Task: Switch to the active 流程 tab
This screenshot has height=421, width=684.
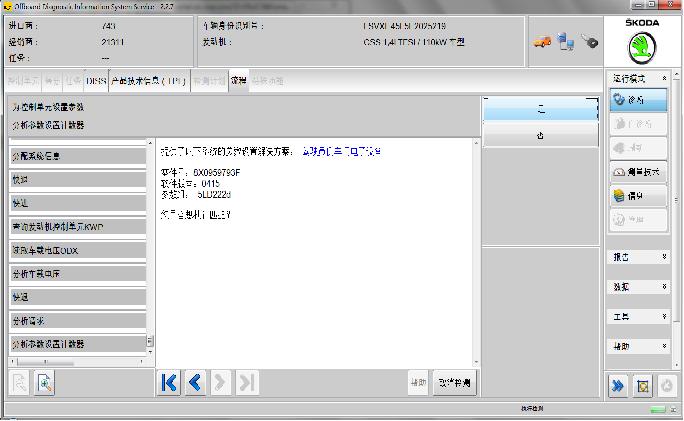Action: pyautogui.click(x=239, y=81)
